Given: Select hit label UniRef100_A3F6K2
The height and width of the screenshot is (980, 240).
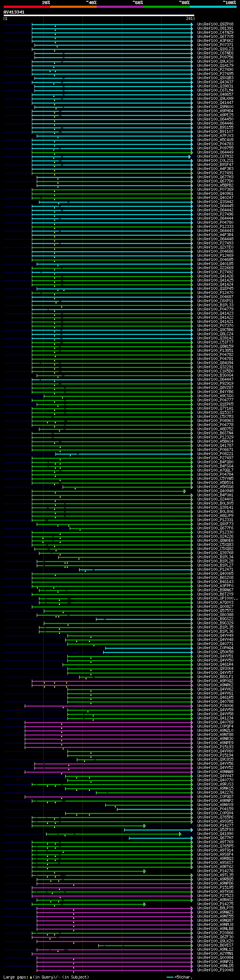Looking at the screenshot, I should click(215, 41).
